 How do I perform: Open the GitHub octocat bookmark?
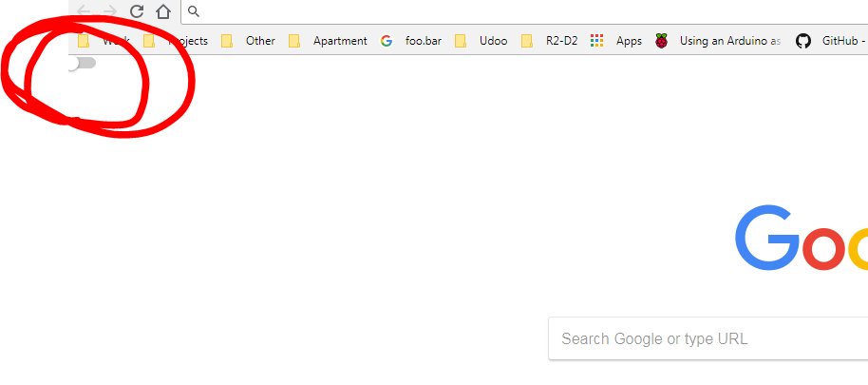(x=803, y=41)
